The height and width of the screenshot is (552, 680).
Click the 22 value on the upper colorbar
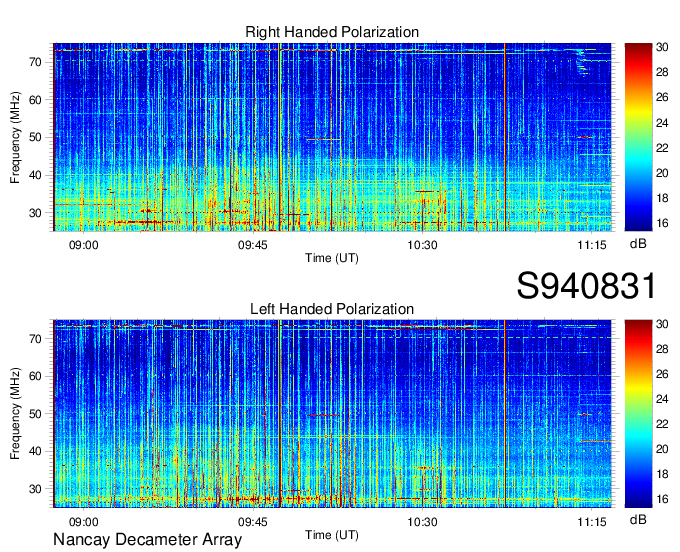pos(662,148)
